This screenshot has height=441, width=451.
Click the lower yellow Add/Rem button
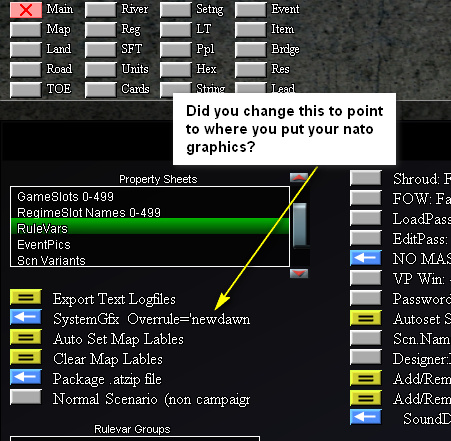coord(366,398)
